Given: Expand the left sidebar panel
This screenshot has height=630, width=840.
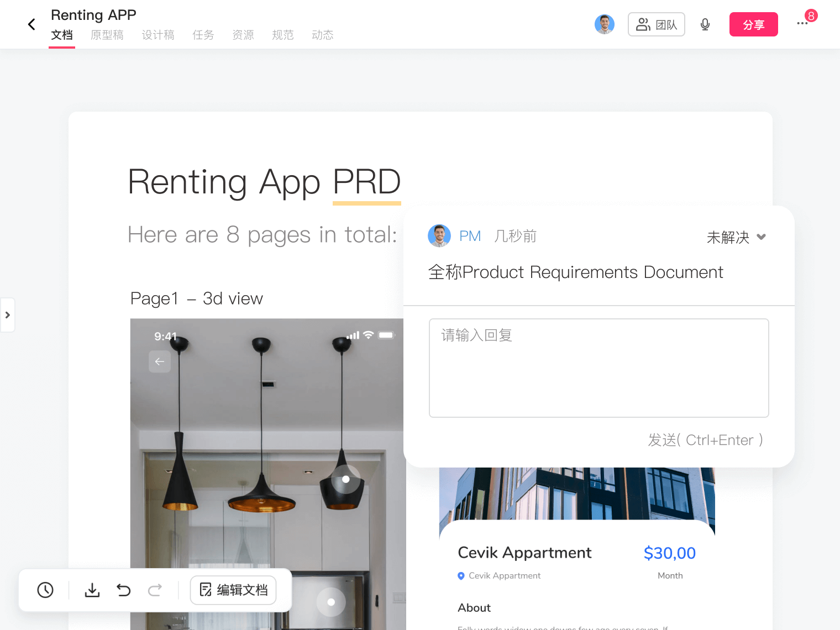Looking at the screenshot, I should point(8,315).
